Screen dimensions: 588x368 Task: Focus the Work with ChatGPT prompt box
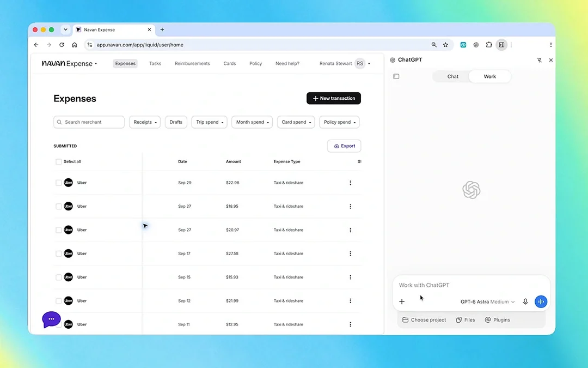pos(471,285)
